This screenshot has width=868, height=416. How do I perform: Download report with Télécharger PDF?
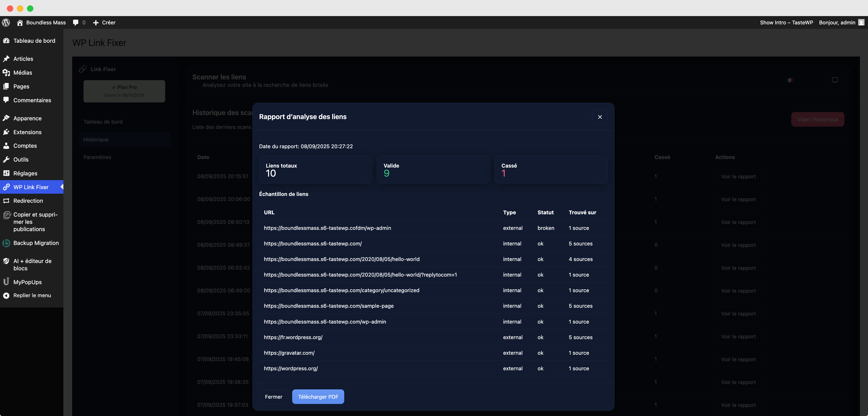[x=318, y=397]
